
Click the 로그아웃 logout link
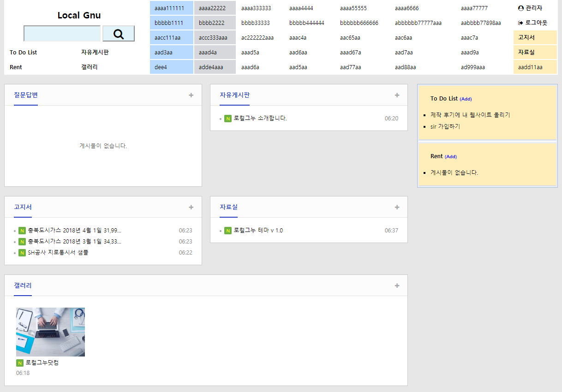pos(532,23)
